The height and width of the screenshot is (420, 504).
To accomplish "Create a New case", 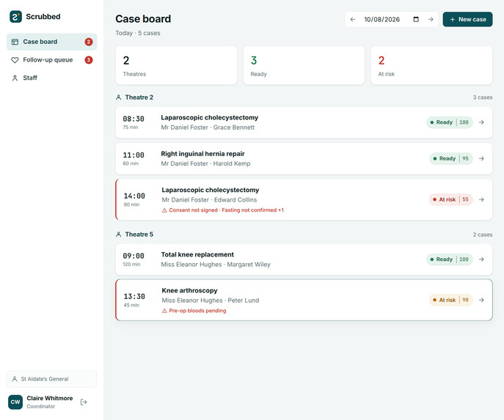I will click(467, 19).
